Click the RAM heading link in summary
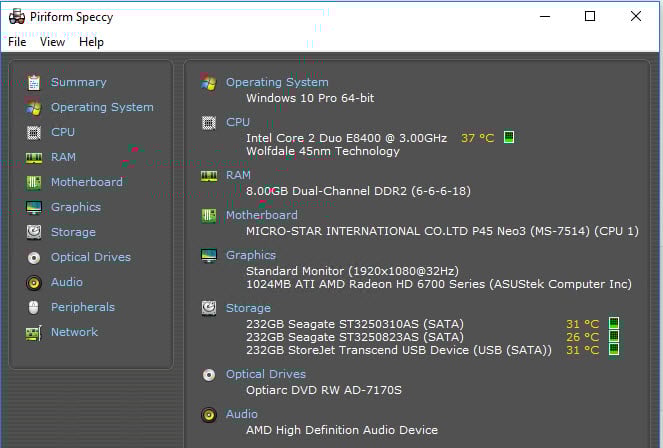 [x=238, y=175]
